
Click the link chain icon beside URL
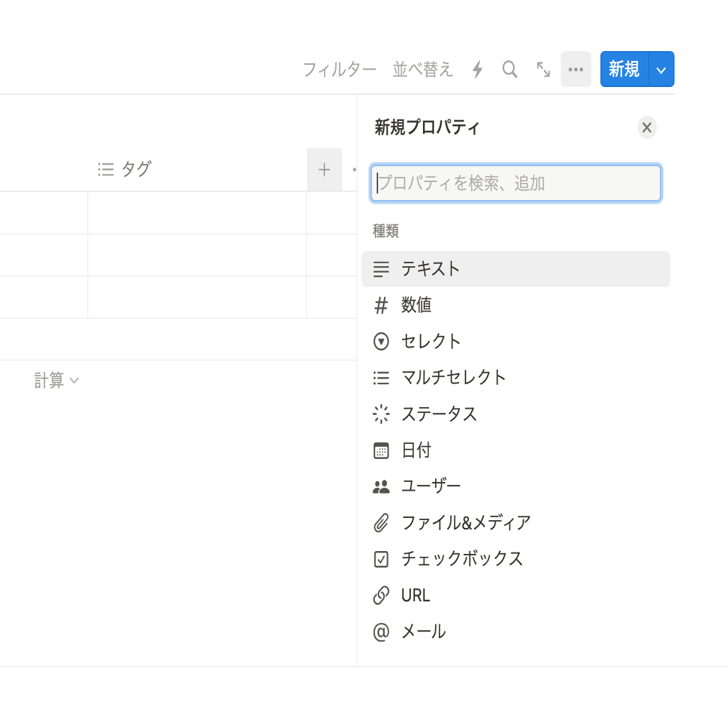pyautogui.click(x=381, y=595)
